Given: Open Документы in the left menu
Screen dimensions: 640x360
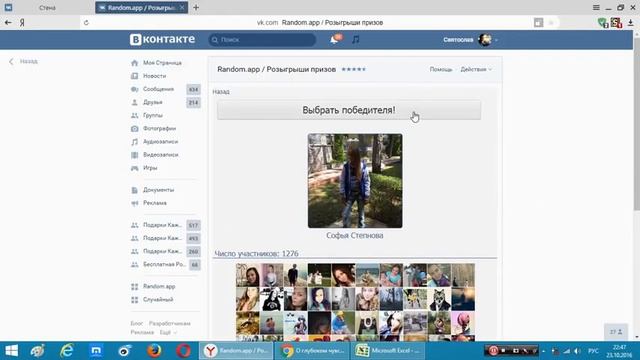Looking at the screenshot, I should click(158, 190).
